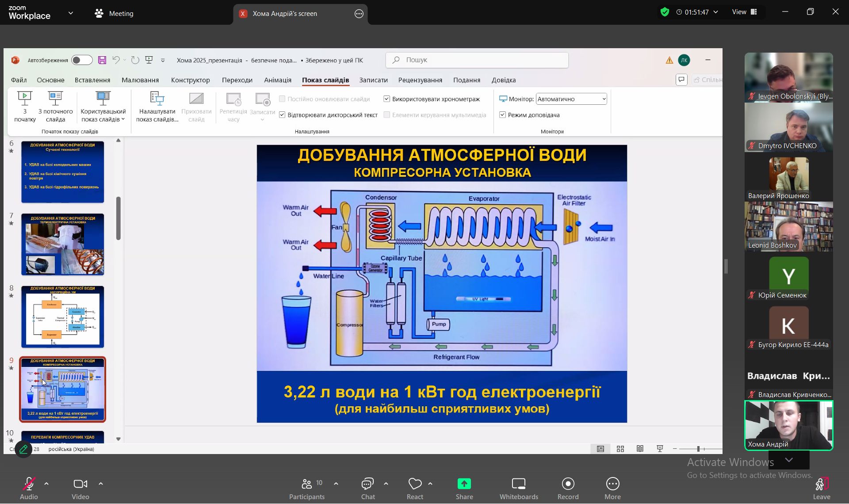Click the Video camera icon
Viewport: 849px width, 504px height.
click(80, 484)
